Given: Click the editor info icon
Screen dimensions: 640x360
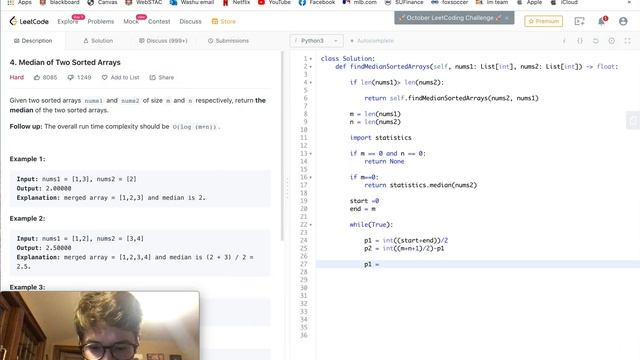Looking at the screenshot, I should pos(564,41).
